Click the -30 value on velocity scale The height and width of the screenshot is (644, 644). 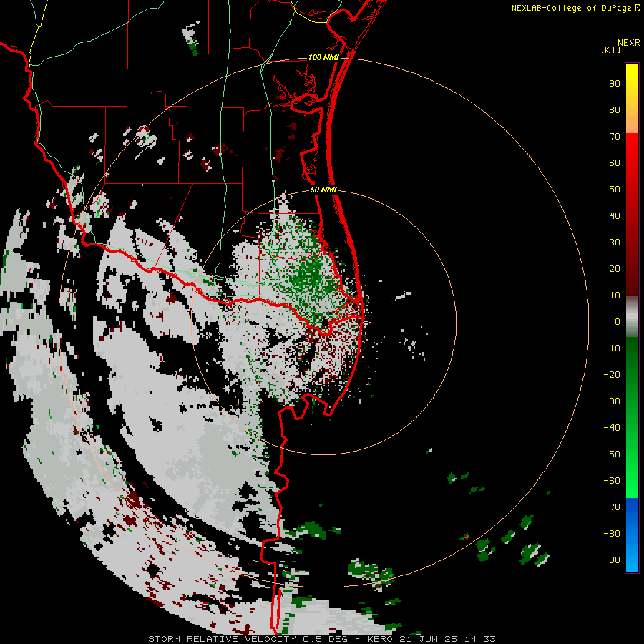612,401
